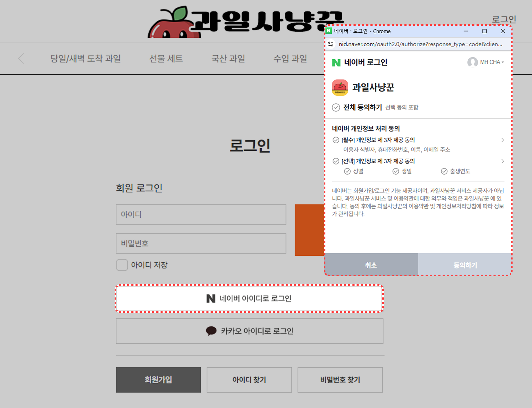Focus the 아이디 input field
The width and height of the screenshot is (532, 408).
pos(201,215)
